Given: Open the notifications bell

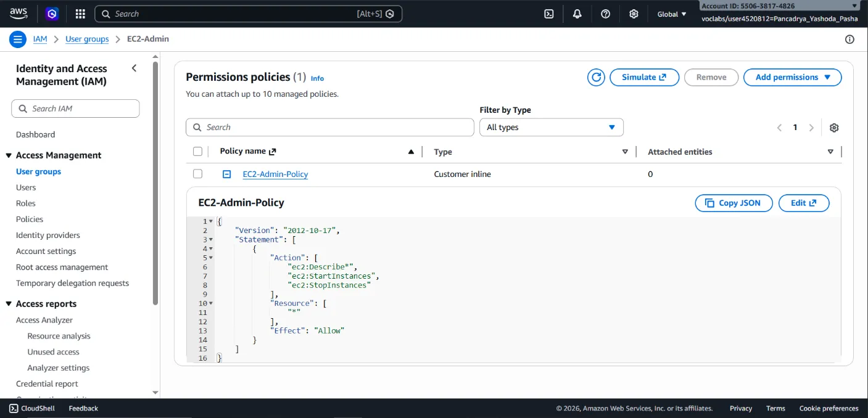Looking at the screenshot, I should tap(577, 14).
